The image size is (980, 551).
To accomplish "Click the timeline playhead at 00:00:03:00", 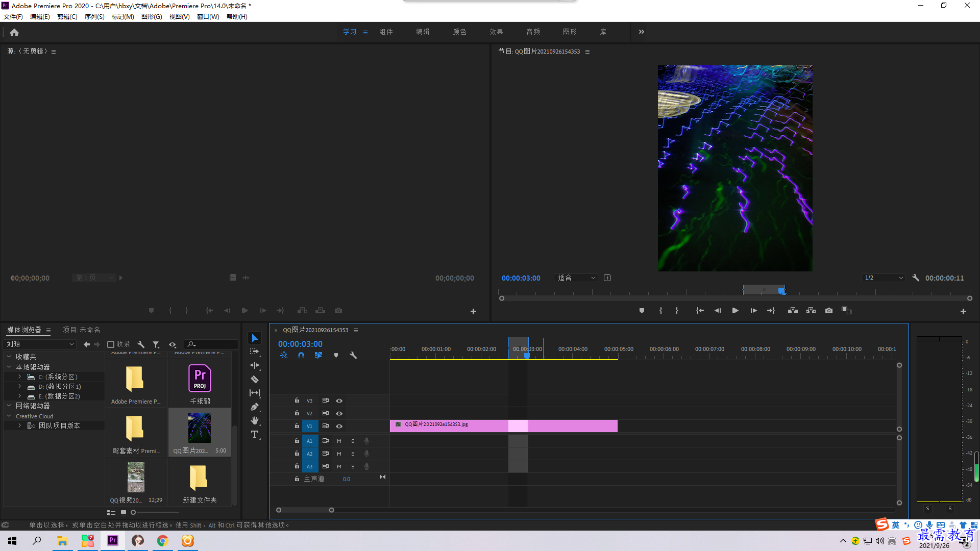I will coord(527,355).
